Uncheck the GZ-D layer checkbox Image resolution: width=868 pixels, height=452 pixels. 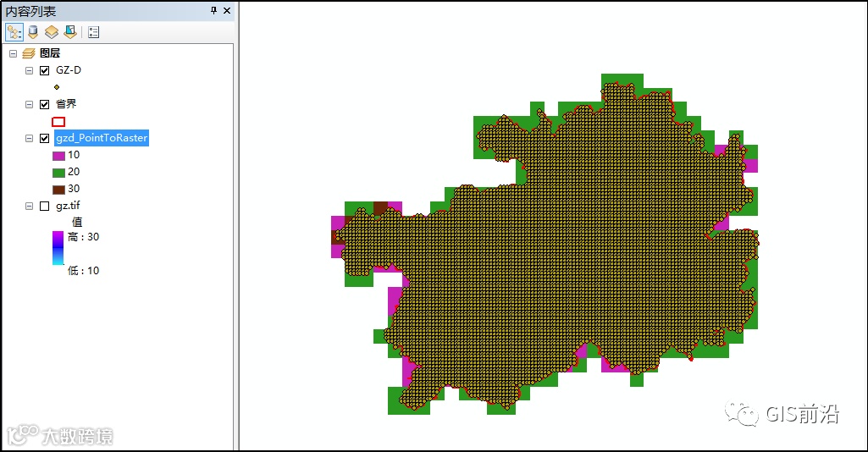[45, 70]
